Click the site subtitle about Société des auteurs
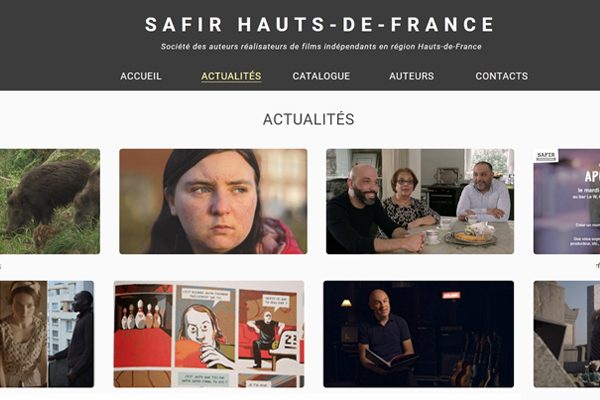This screenshot has width=600, height=400. pos(321,47)
